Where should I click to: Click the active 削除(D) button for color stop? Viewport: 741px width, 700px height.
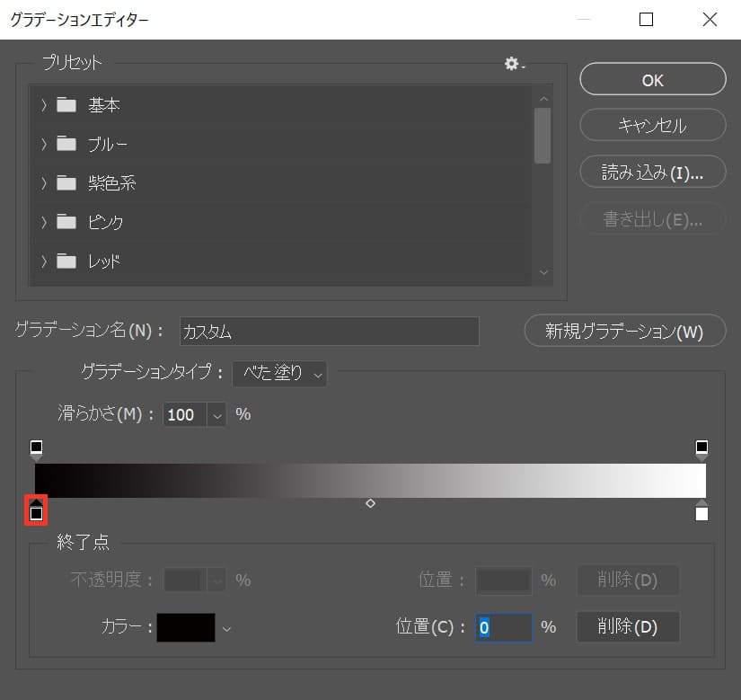pos(628,627)
